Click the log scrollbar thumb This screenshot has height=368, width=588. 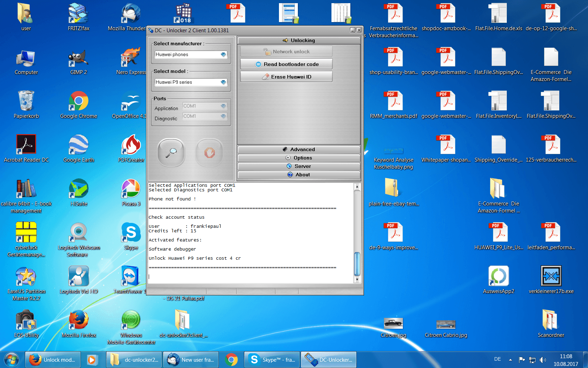pos(357,264)
